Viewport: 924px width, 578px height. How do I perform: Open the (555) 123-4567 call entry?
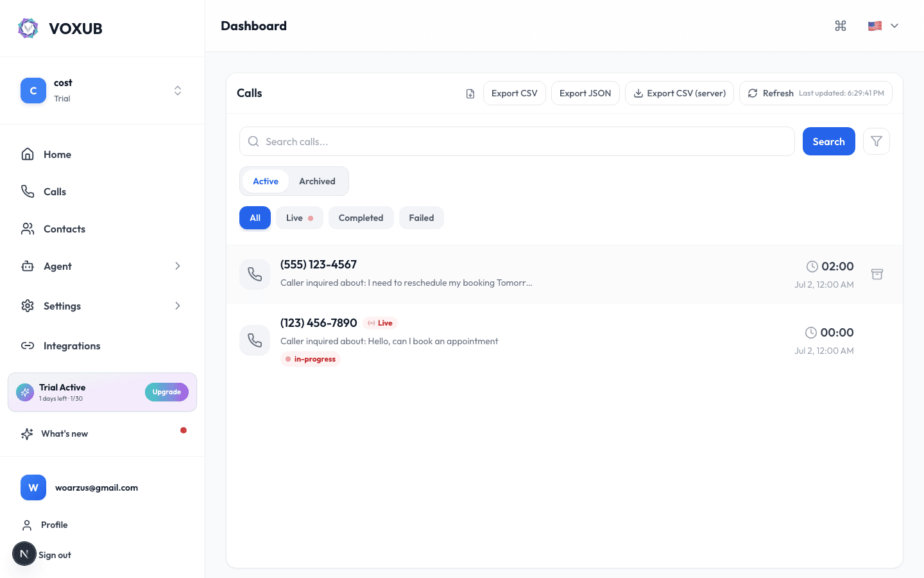tap(565, 274)
